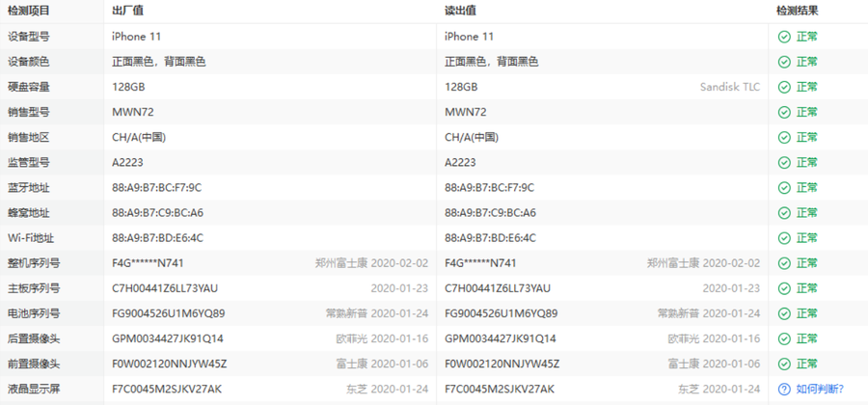Click factory serial F4G******N741
The height and width of the screenshot is (405, 868).
pyautogui.click(x=148, y=263)
